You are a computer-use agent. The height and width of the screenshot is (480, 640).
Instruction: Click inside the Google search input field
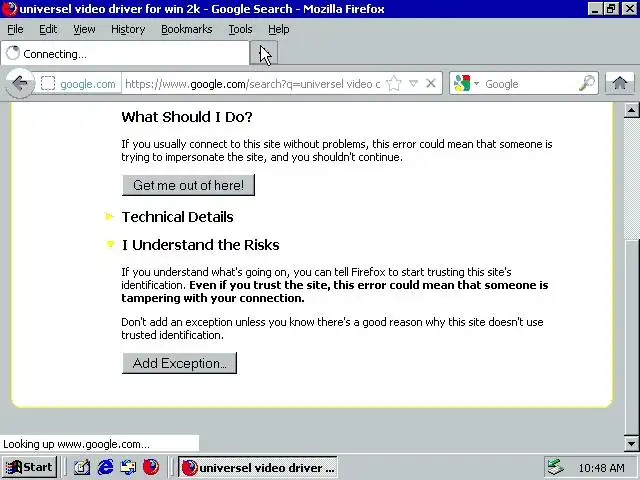pyautogui.click(x=530, y=84)
